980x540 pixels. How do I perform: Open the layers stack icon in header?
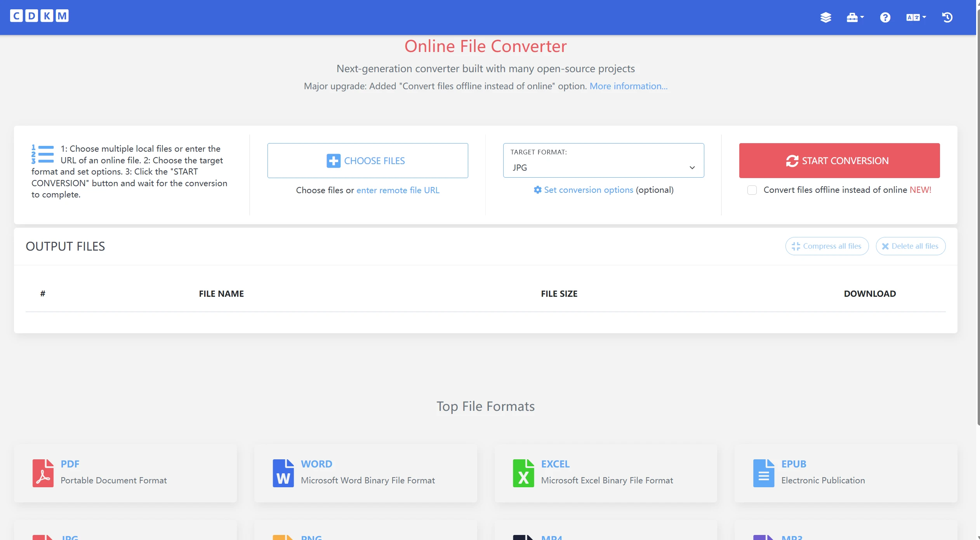825,17
